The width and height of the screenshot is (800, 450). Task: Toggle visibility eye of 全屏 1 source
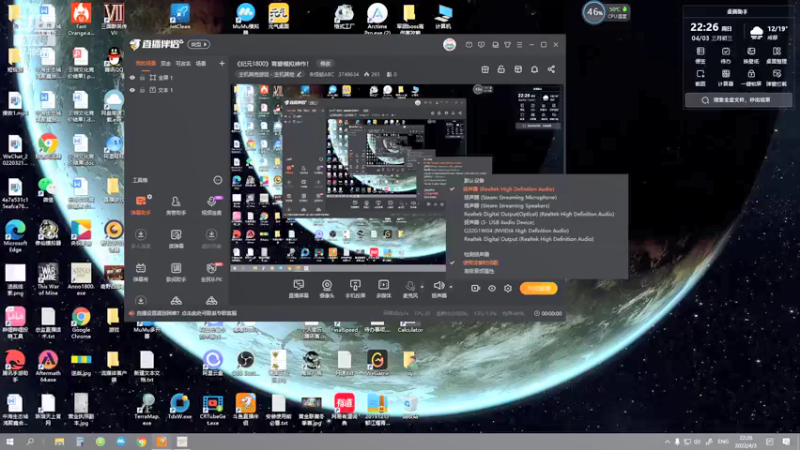point(133,78)
